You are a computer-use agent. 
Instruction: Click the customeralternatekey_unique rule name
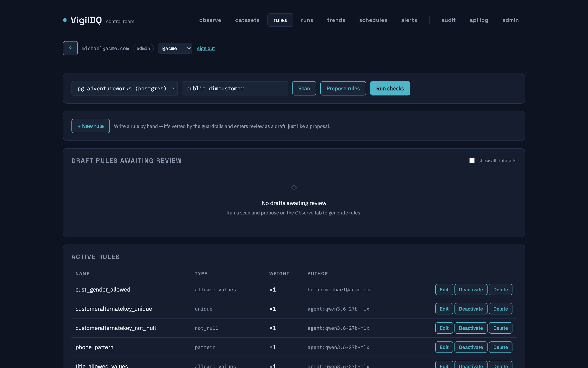(114, 309)
